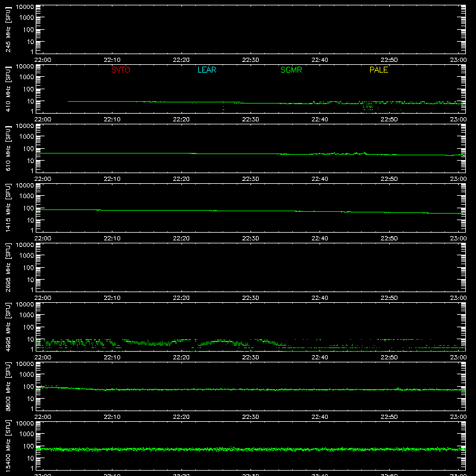Select the 2695 MHz [SFU] axis title
The width and height of the screenshot is (476, 476).
[8, 267]
